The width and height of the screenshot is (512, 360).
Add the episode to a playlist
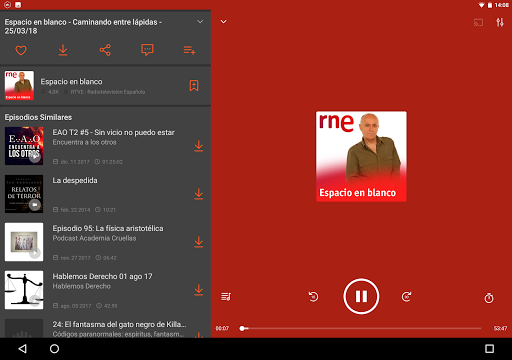[x=189, y=50]
